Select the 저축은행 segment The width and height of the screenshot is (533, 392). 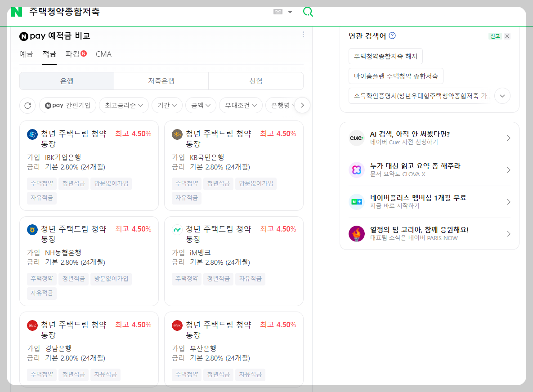tap(161, 81)
